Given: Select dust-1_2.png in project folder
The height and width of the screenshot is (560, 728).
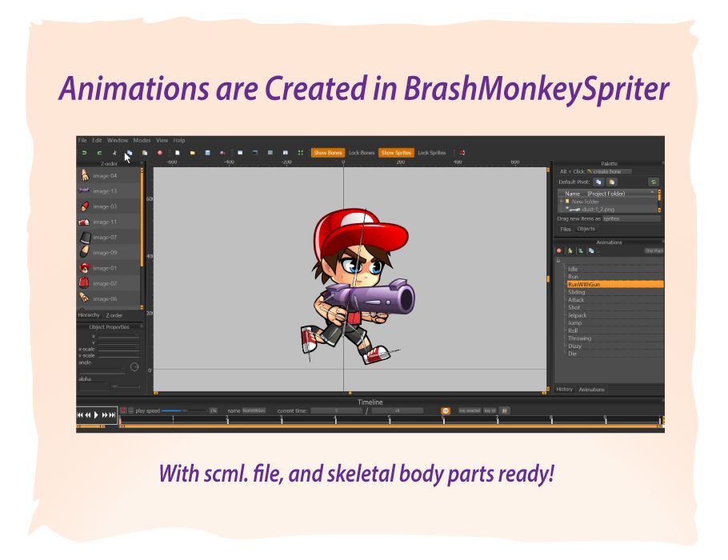Looking at the screenshot, I should [598, 210].
